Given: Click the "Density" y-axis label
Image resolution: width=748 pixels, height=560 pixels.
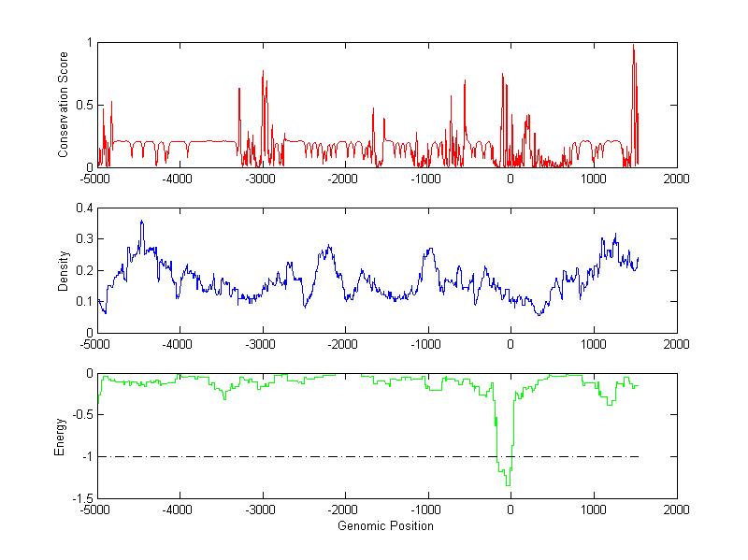Looking at the screenshot, I should (64, 270).
